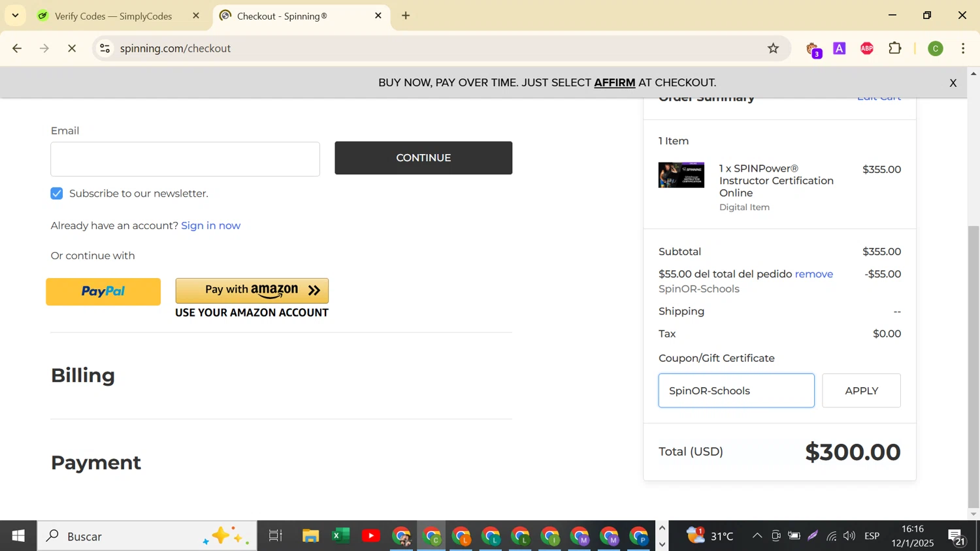This screenshot has width=980, height=551.
Task: Click the taskbar Buscar search box
Action: (147, 536)
